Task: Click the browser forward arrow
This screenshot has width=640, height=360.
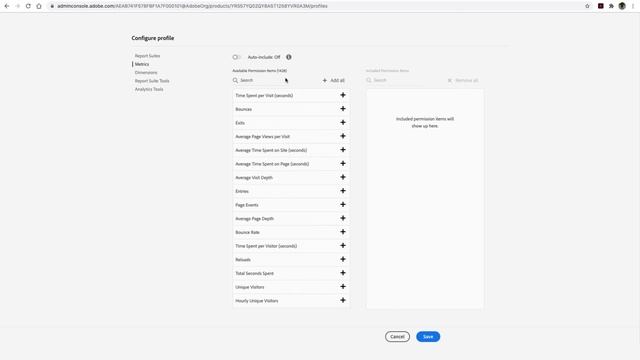Action: coord(18,6)
